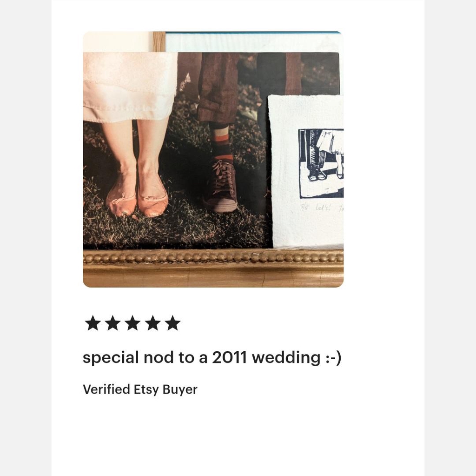The height and width of the screenshot is (476, 476).
Task: Open the buyer's review photo
Action: tap(213, 159)
